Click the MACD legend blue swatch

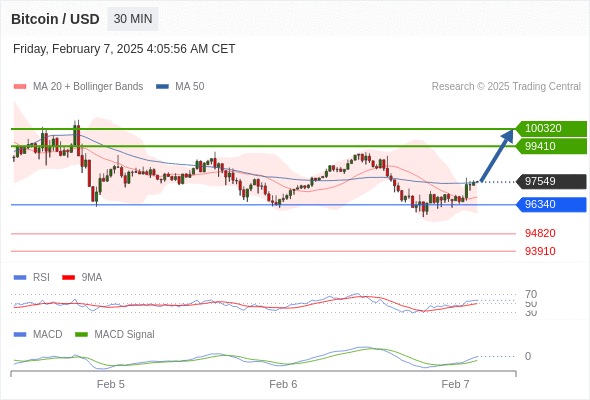pos(20,335)
